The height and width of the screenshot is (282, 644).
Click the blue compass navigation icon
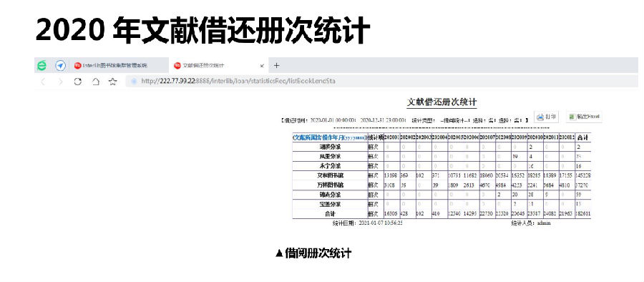tap(60, 65)
